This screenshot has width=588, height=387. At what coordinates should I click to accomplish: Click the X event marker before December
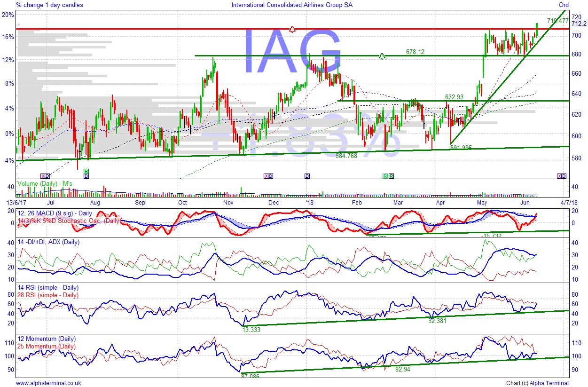266,176
